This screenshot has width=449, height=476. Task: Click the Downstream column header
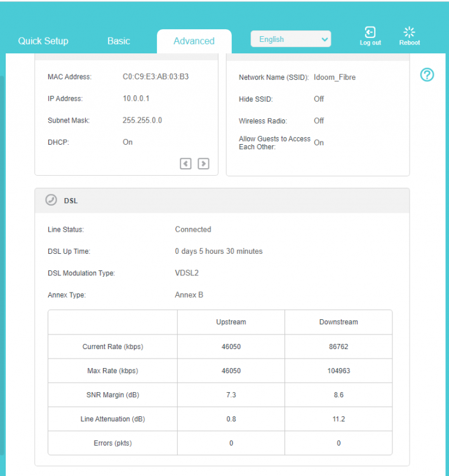(338, 322)
